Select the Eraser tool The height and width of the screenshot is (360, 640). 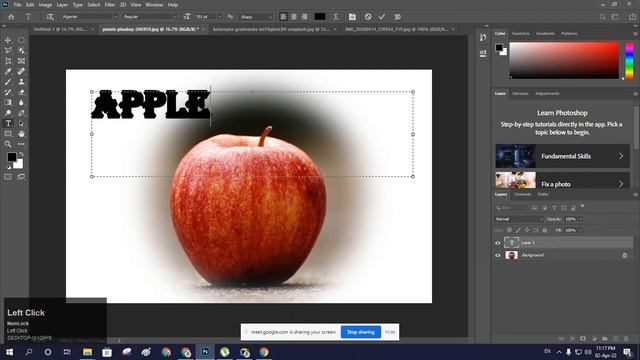[21, 92]
